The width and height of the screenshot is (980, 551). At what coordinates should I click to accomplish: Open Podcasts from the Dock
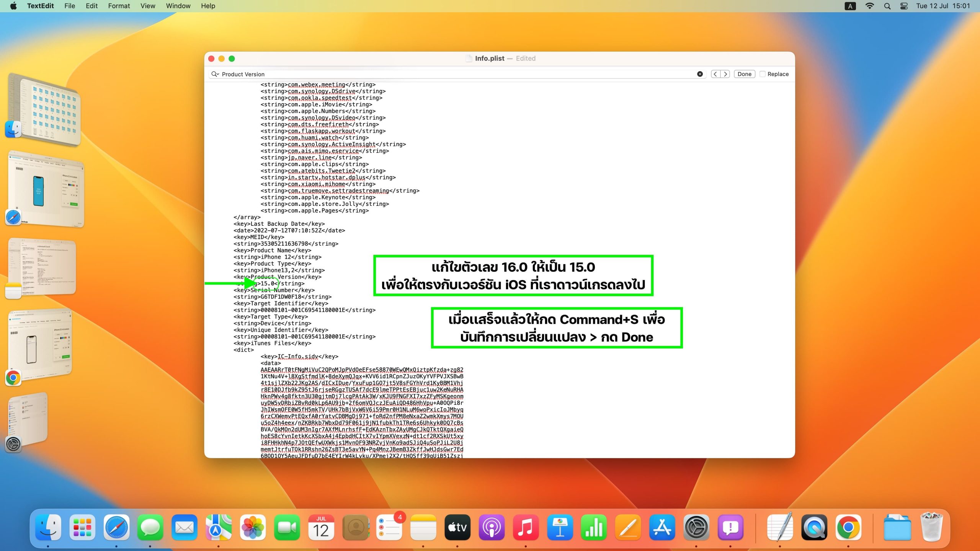[492, 527]
